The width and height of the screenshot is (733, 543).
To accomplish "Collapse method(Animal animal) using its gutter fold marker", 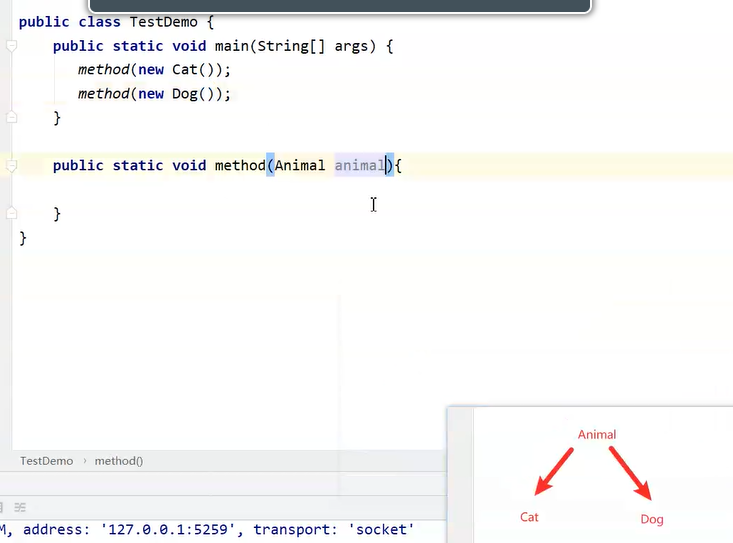I will (x=12, y=165).
